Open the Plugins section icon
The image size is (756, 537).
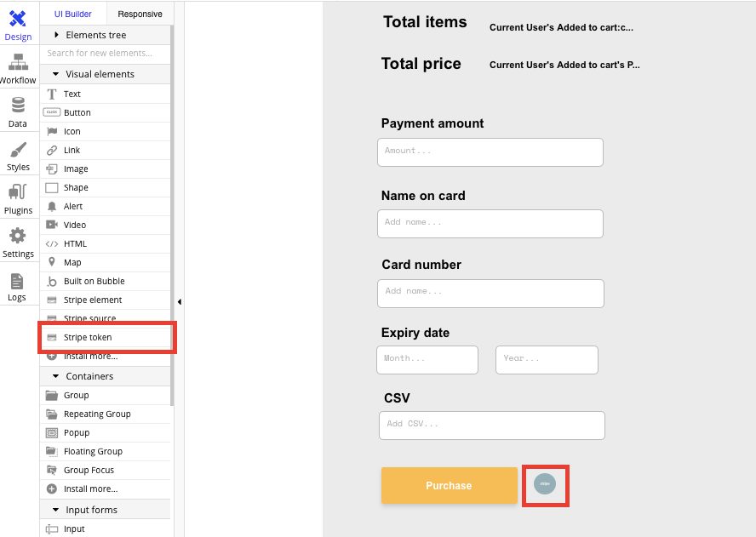click(18, 197)
